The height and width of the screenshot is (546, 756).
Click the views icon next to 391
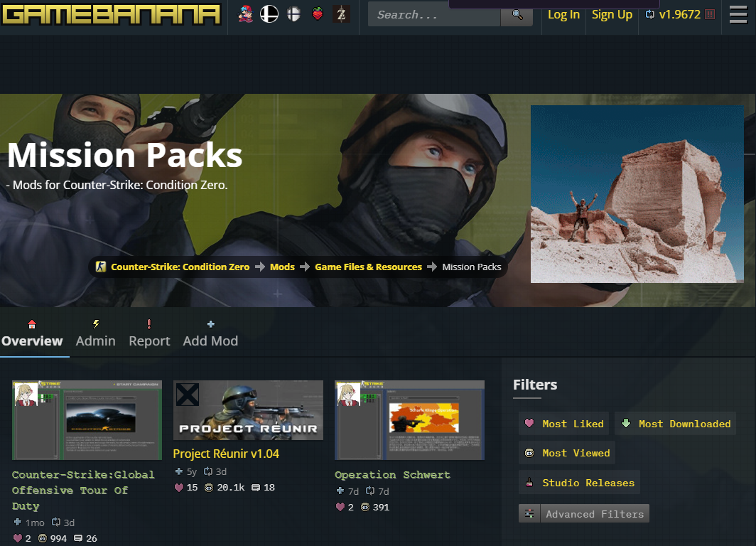(x=365, y=507)
